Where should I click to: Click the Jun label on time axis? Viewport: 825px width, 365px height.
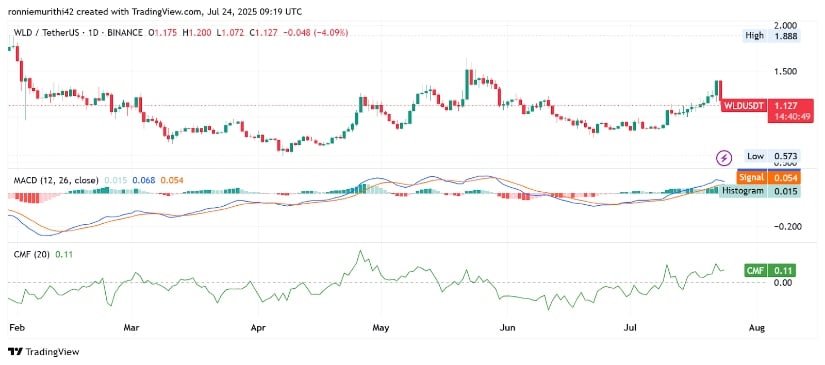[x=507, y=328]
